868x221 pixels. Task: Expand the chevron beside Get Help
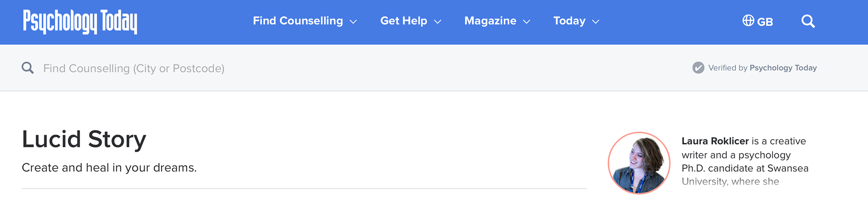tap(438, 22)
